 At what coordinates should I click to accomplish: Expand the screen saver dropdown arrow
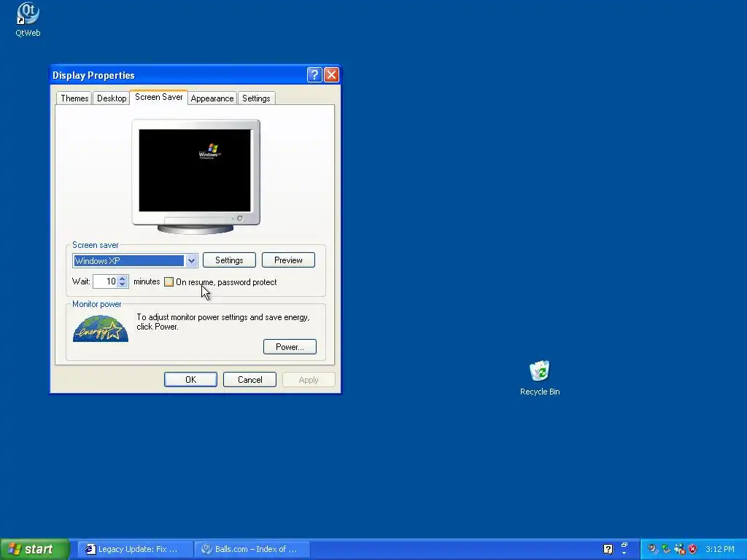tap(191, 260)
